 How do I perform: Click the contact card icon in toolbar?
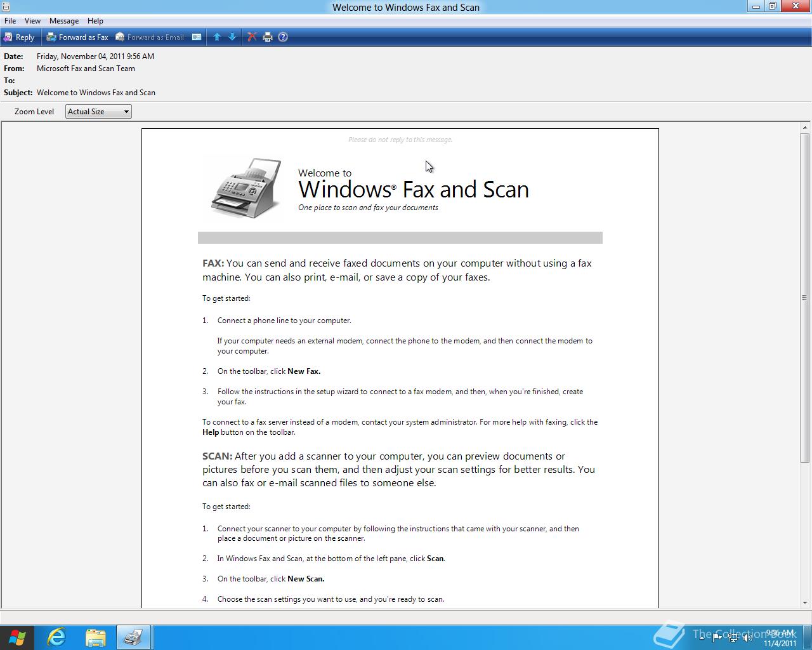point(197,37)
